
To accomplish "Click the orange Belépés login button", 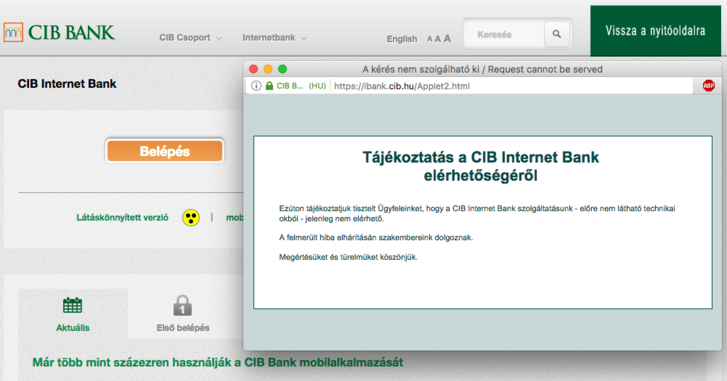I will pyautogui.click(x=165, y=151).
